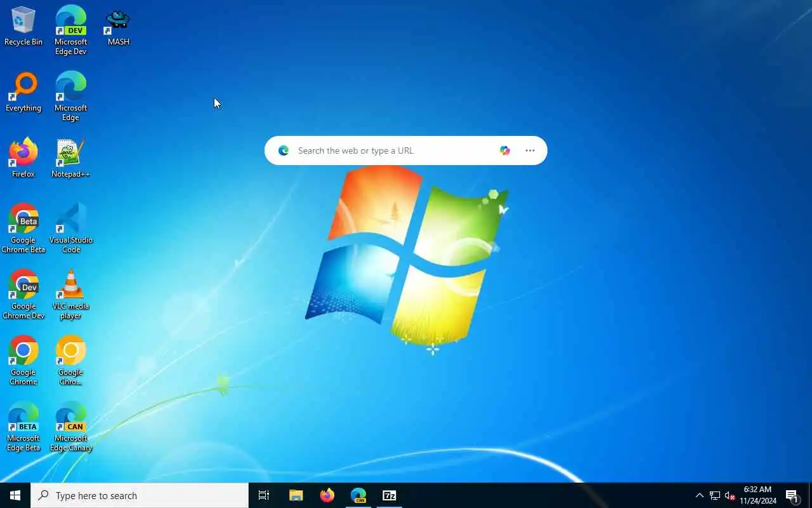
Task: Open the search bar's three-dot menu
Action: pos(530,150)
